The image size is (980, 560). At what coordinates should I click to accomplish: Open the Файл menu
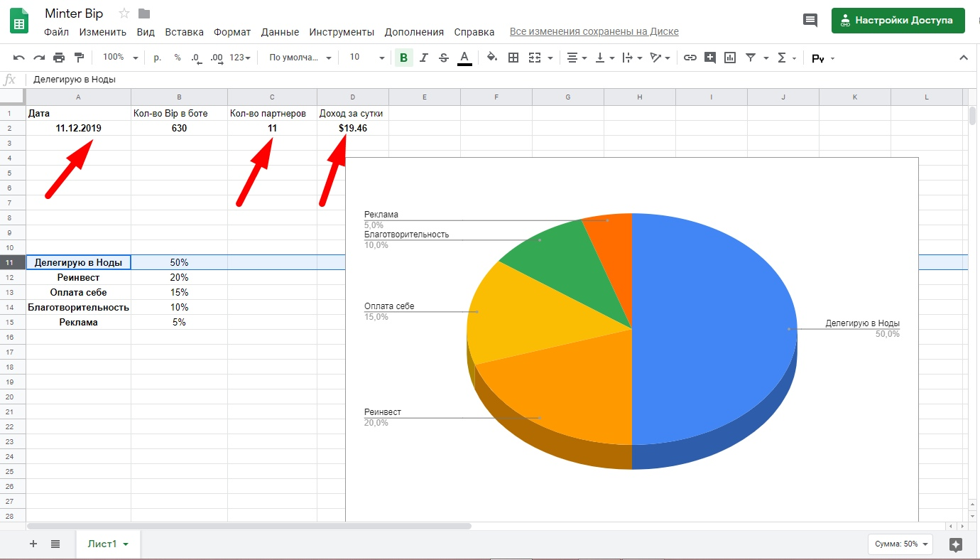pos(56,32)
